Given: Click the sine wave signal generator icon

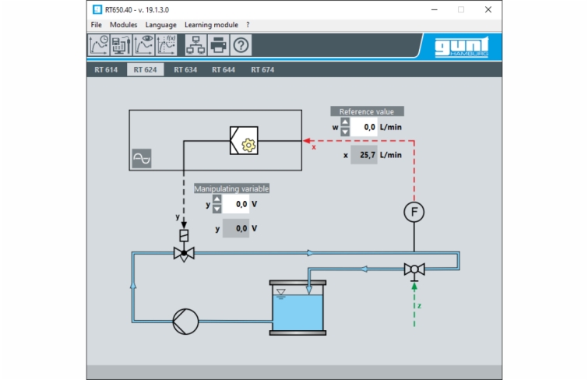Looking at the screenshot, I should [x=142, y=159].
